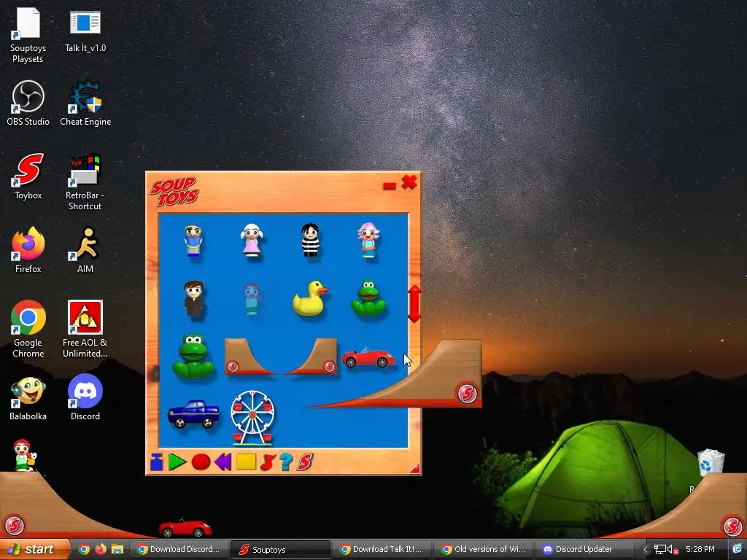Click the right S button on the halfpipe toy

(x=329, y=366)
